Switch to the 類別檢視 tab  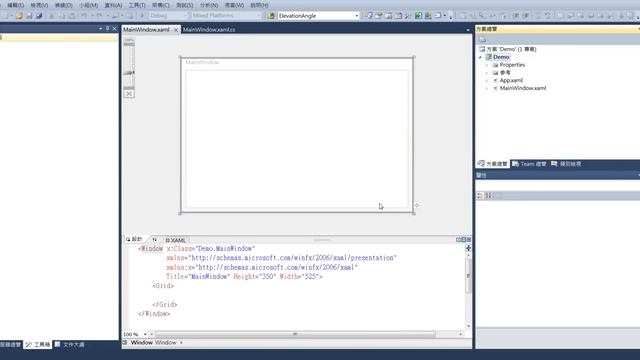point(566,164)
